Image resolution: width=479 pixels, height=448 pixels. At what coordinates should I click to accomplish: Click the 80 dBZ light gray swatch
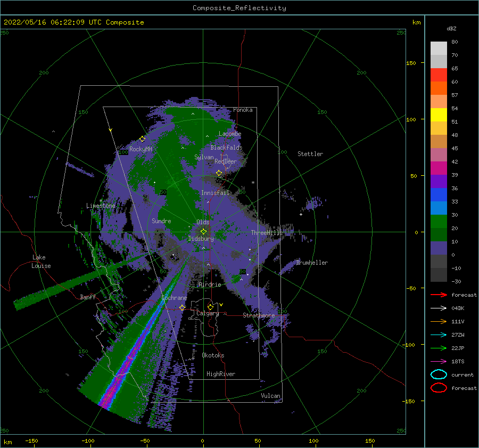click(439, 48)
